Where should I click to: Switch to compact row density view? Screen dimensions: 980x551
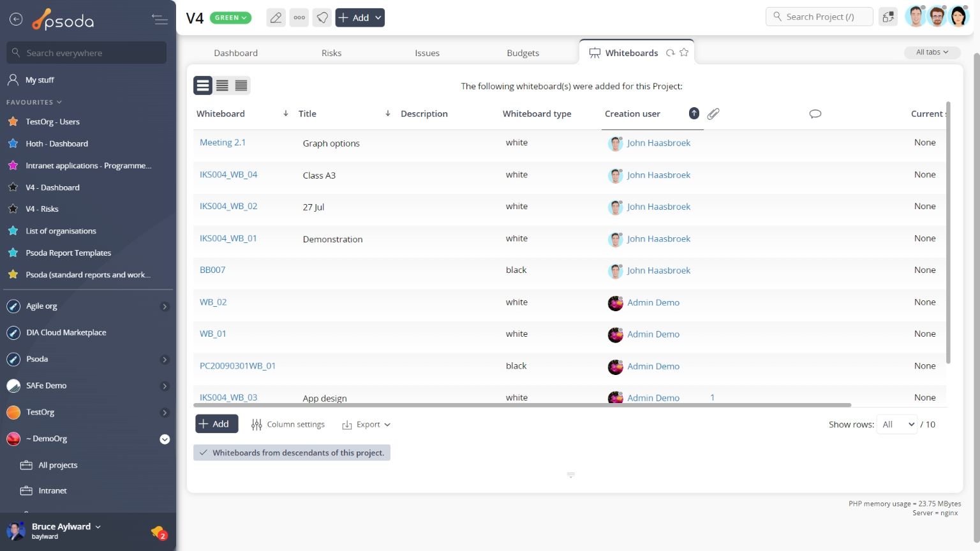tap(241, 85)
